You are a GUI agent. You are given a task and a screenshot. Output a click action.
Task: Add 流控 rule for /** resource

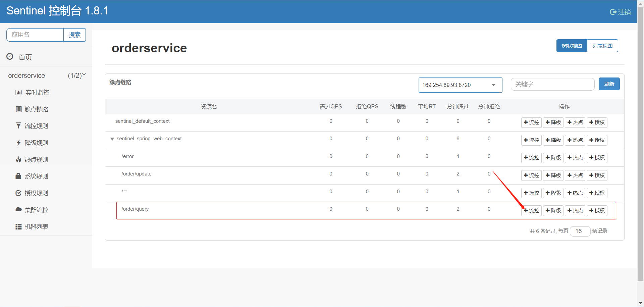point(532,193)
